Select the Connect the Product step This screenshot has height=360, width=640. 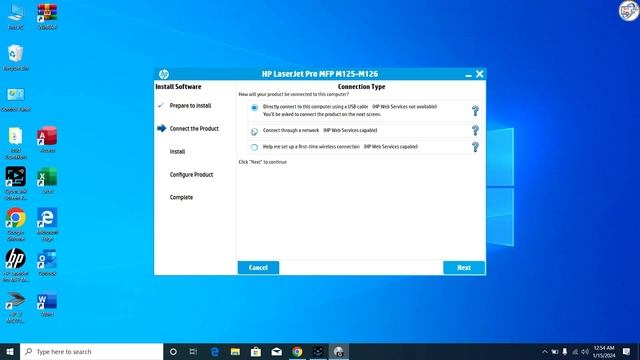[194, 129]
